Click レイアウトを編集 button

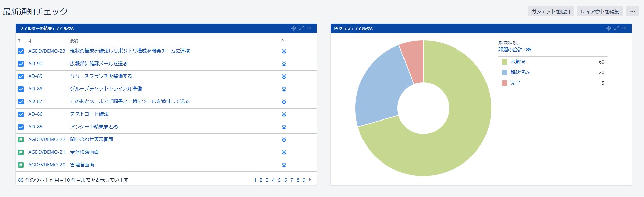point(600,11)
